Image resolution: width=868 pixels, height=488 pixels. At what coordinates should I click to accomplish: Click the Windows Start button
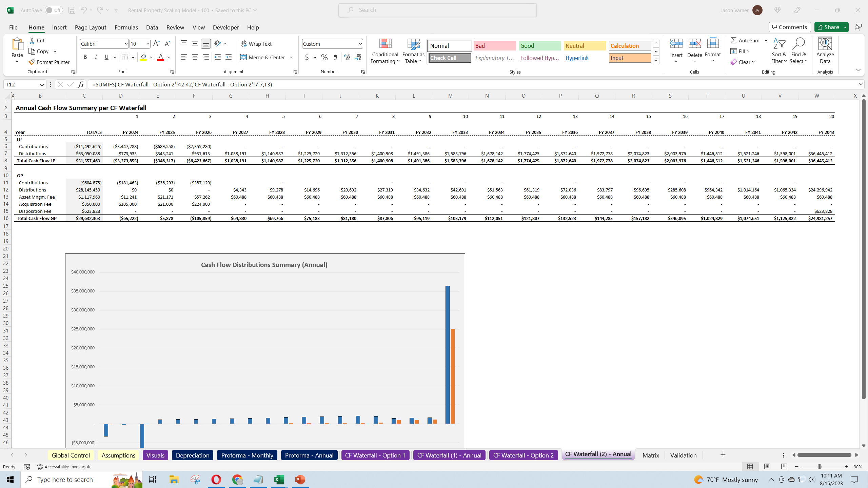[x=10, y=480]
